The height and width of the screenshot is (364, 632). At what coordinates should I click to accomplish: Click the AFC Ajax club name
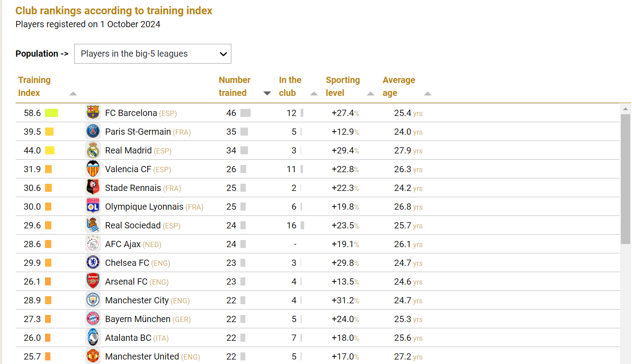point(123,244)
